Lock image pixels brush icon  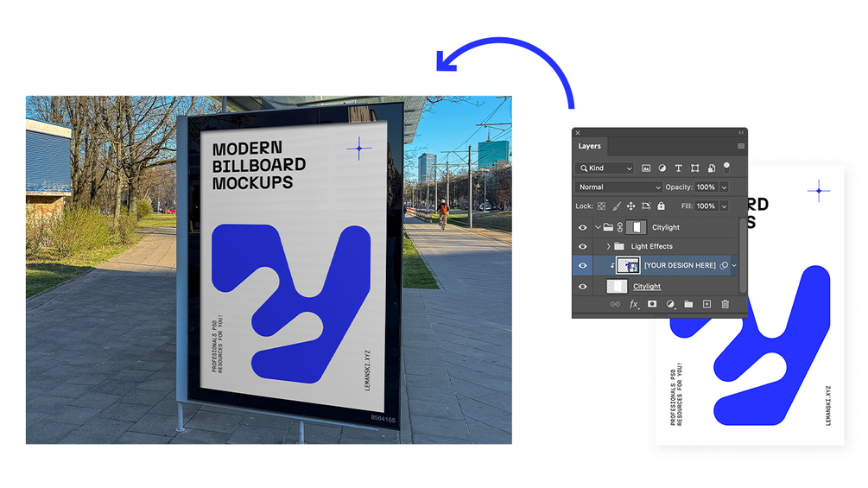coord(616,206)
